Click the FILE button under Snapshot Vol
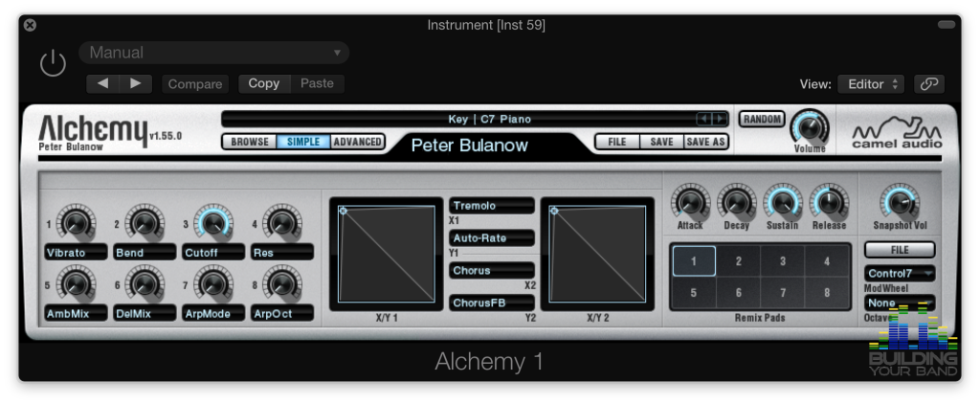The width and height of the screenshot is (980, 404). [900, 250]
